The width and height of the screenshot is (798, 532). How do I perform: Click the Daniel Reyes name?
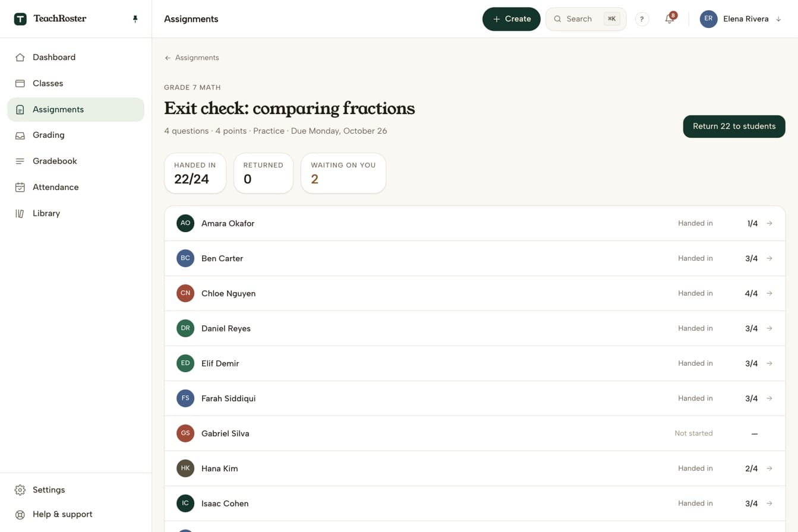click(x=226, y=328)
